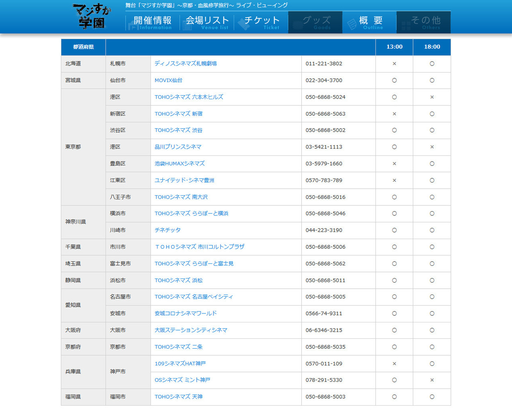Open 池袋HUMAXシネマズ link

pyautogui.click(x=180, y=163)
